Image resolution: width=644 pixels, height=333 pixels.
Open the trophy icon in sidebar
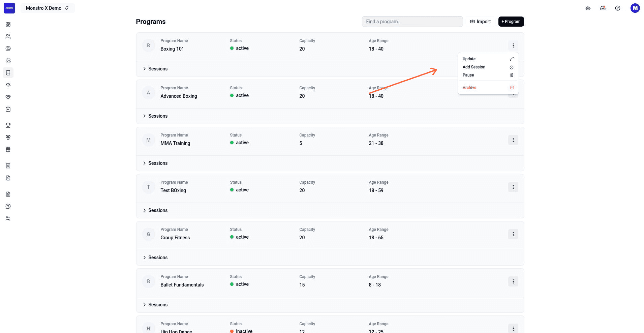[x=8, y=125]
